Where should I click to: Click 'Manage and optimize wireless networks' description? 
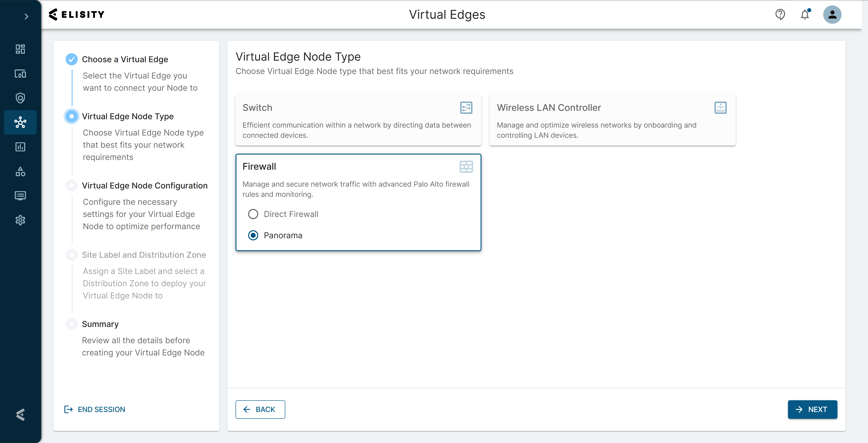click(x=597, y=130)
